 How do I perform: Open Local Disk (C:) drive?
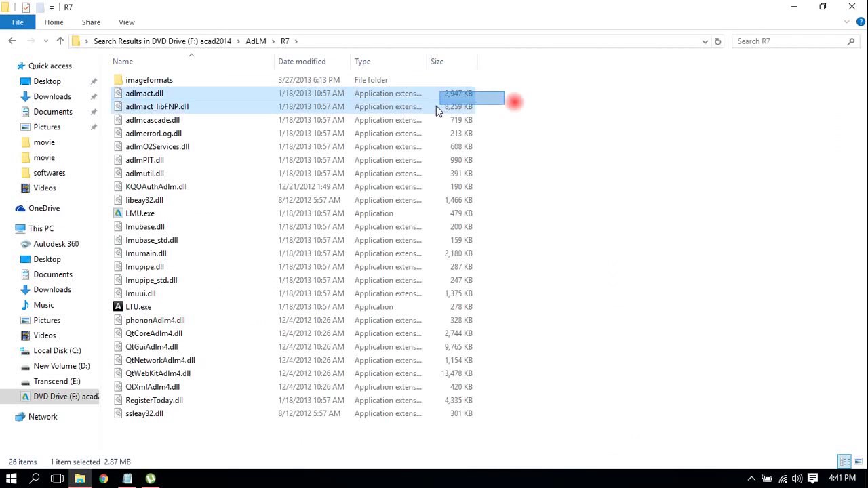point(57,351)
